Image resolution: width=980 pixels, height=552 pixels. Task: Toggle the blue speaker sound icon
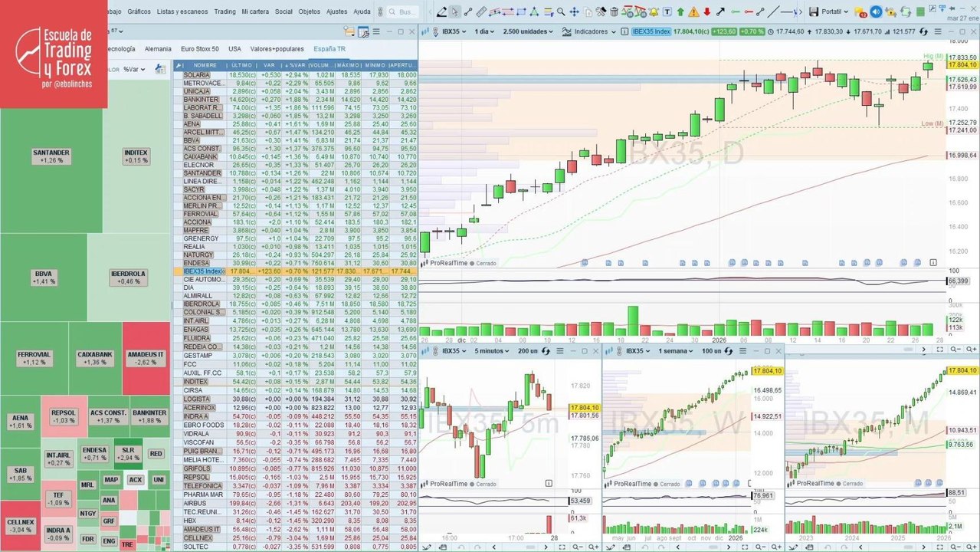click(876, 12)
